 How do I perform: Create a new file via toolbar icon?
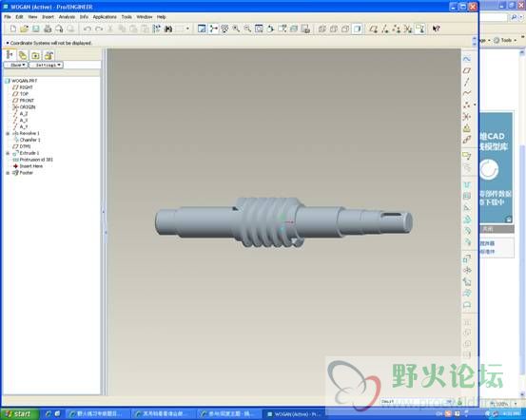(x=12, y=29)
